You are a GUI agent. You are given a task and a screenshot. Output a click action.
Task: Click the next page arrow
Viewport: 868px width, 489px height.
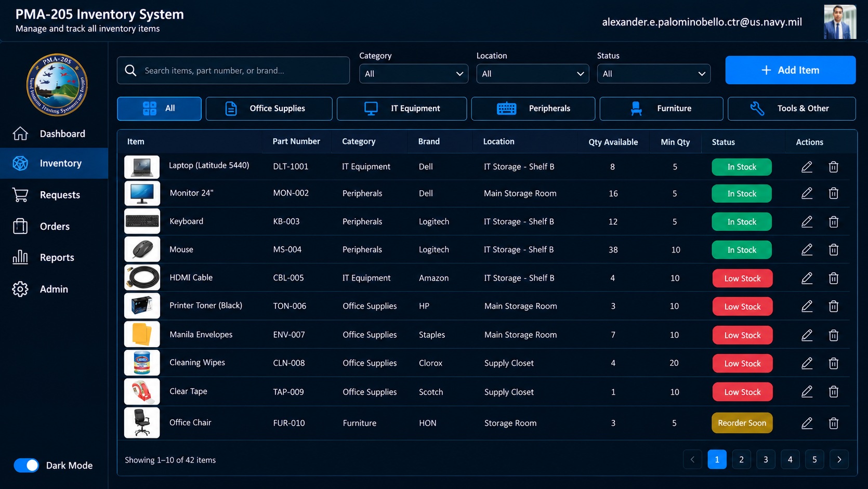(839, 459)
